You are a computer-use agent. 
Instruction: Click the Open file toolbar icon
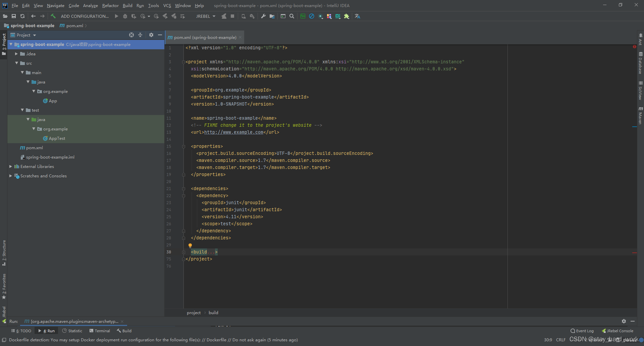pyautogui.click(x=5, y=16)
